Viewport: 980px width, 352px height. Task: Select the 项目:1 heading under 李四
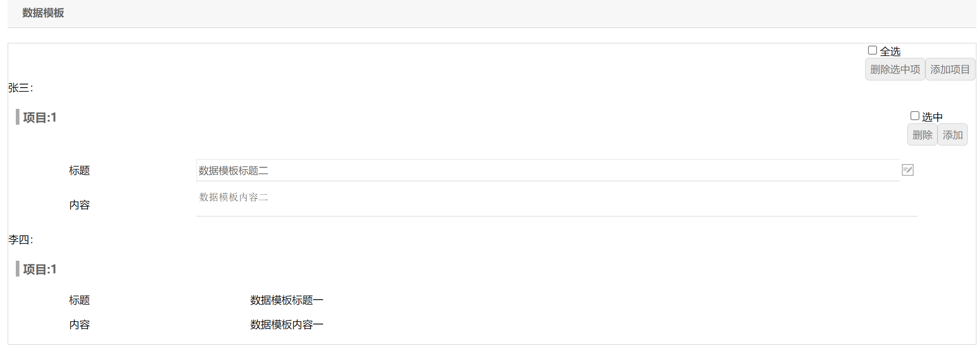click(x=40, y=269)
